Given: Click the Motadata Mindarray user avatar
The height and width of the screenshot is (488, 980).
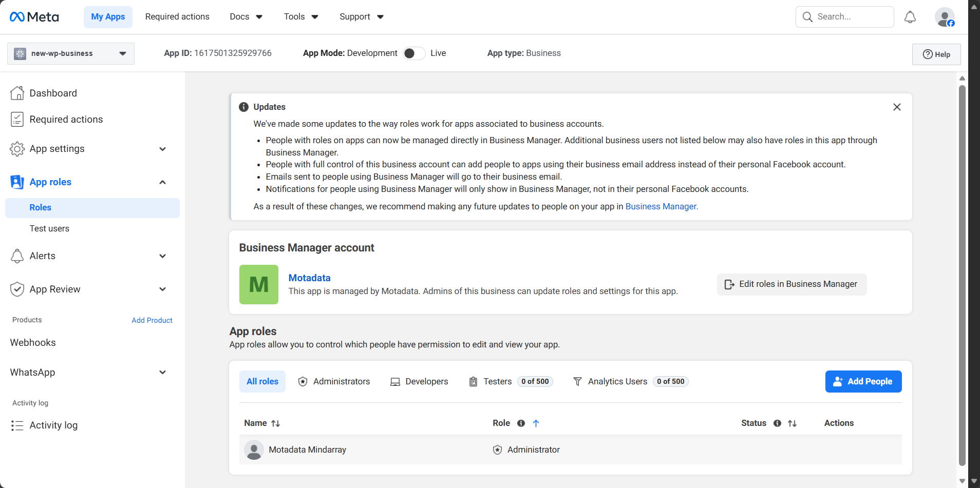Looking at the screenshot, I should point(254,450).
